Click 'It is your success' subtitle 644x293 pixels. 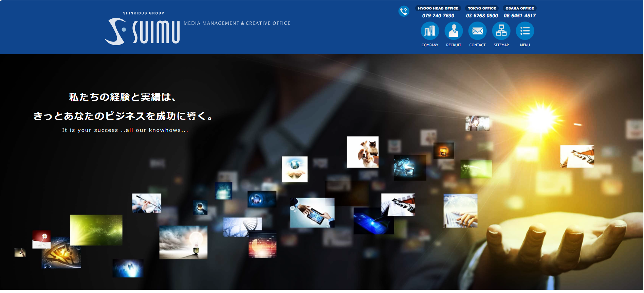[x=125, y=130]
